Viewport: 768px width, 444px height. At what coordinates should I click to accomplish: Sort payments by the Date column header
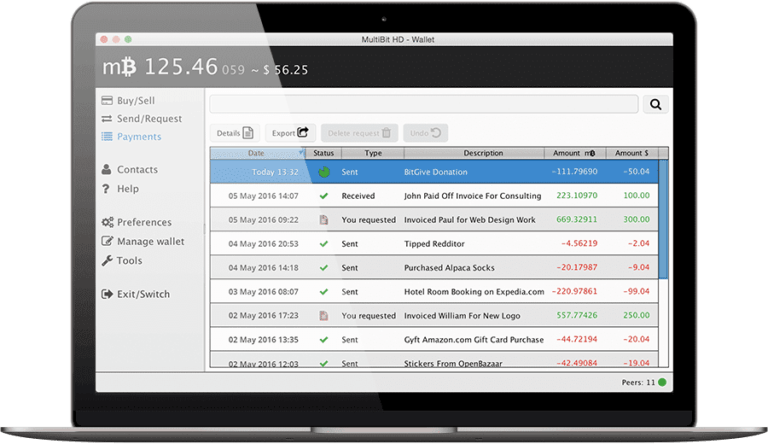pyautogui.click(x=258, y=153)
